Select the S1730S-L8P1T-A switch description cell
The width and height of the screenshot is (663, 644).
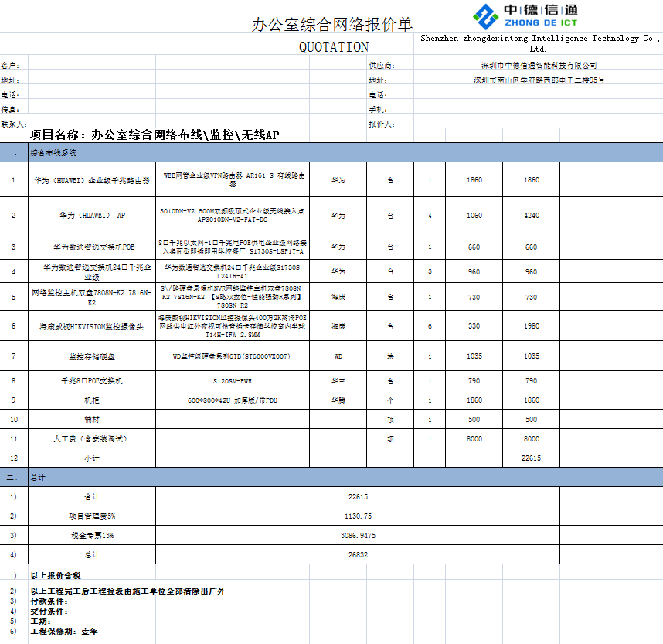(233, 247)
